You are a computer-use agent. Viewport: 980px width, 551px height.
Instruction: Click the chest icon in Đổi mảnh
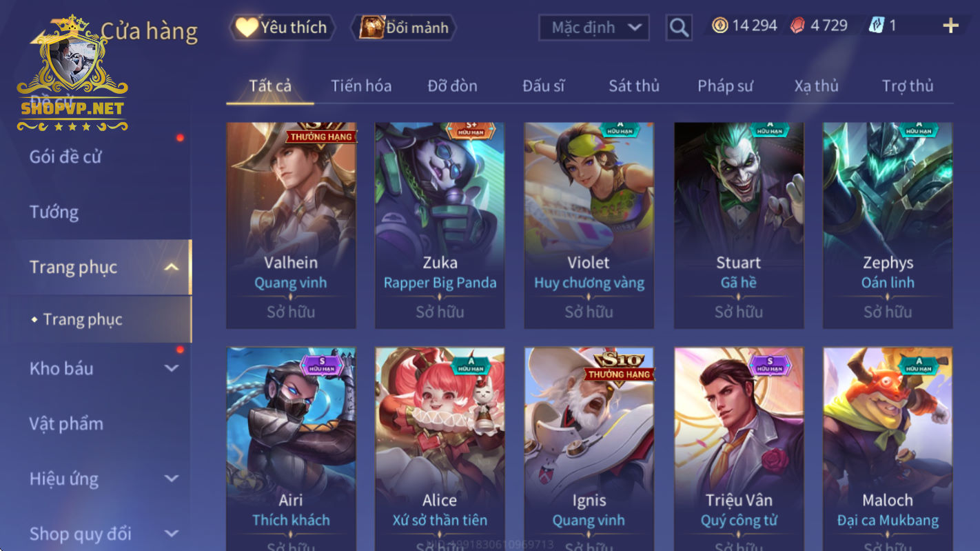coord(372,28)
